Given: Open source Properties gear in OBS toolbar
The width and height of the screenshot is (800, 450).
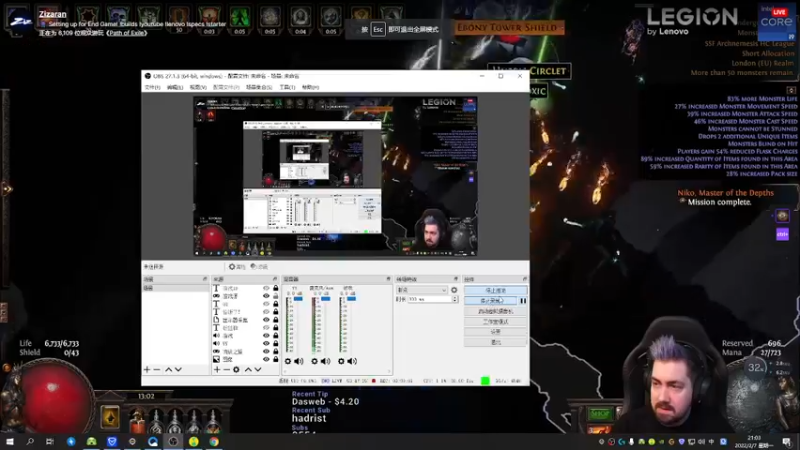Looking at the screenshot, I should (x=237, y=267).
